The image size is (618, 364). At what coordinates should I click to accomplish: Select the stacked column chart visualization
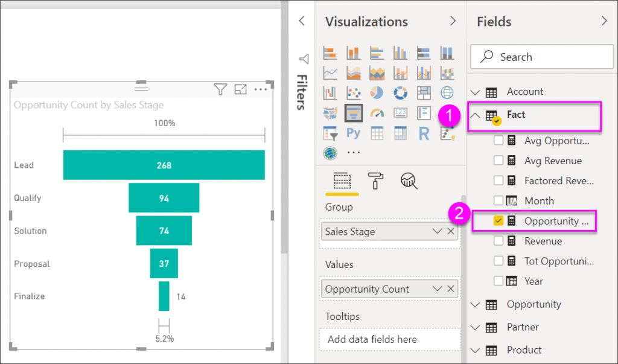coord(353,53)
